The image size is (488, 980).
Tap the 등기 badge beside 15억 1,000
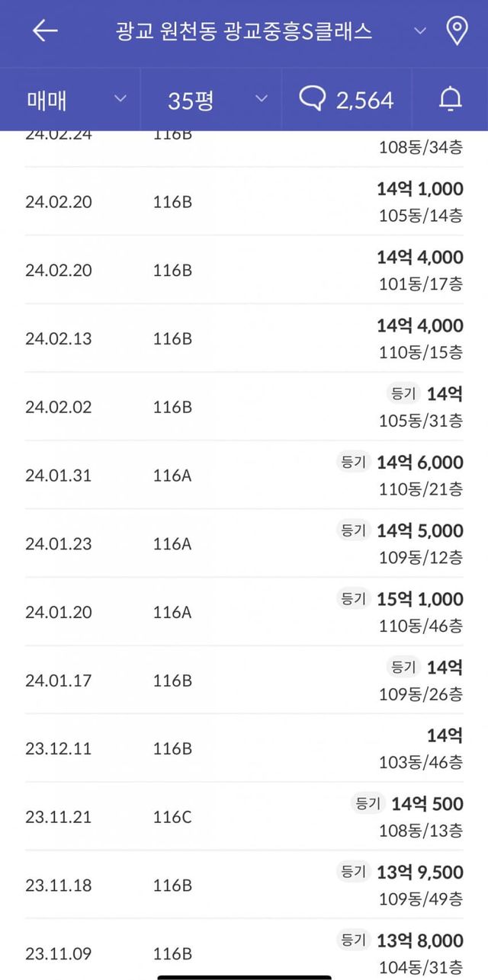[x=353, y=599]
